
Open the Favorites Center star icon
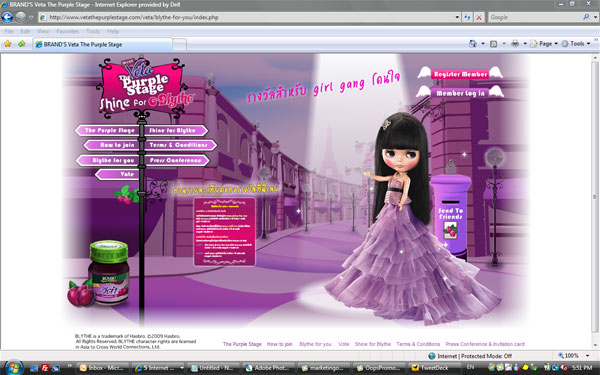(7, 44)
